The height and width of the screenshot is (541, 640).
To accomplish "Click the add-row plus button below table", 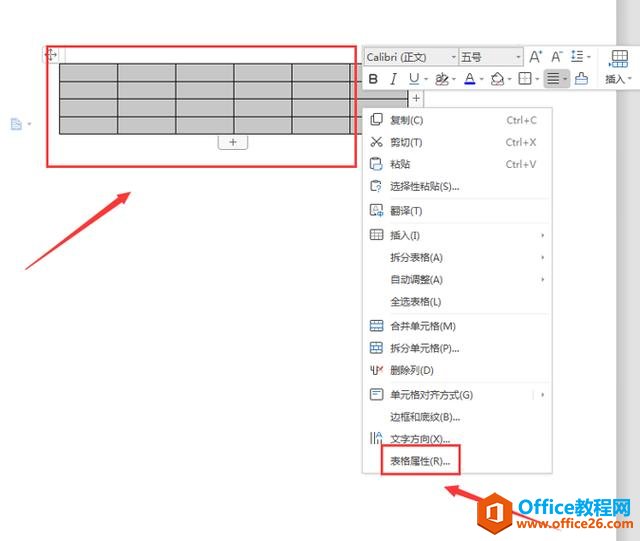I will (x=233, y=142).
